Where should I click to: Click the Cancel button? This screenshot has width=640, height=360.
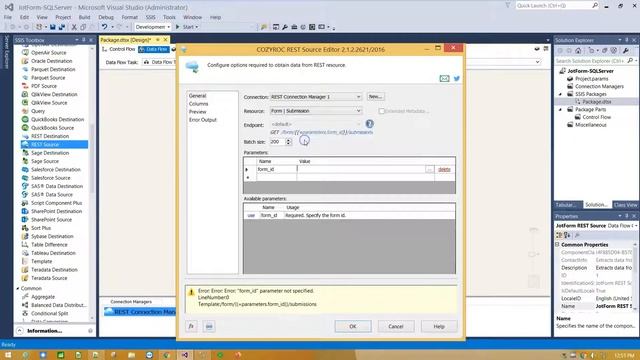[x=396, y=327]
